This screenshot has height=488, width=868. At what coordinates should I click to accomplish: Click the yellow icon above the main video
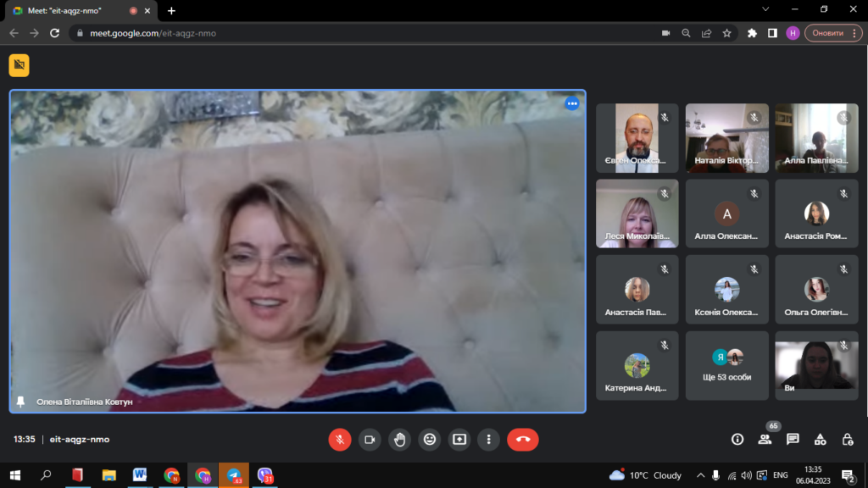point(19,65)
